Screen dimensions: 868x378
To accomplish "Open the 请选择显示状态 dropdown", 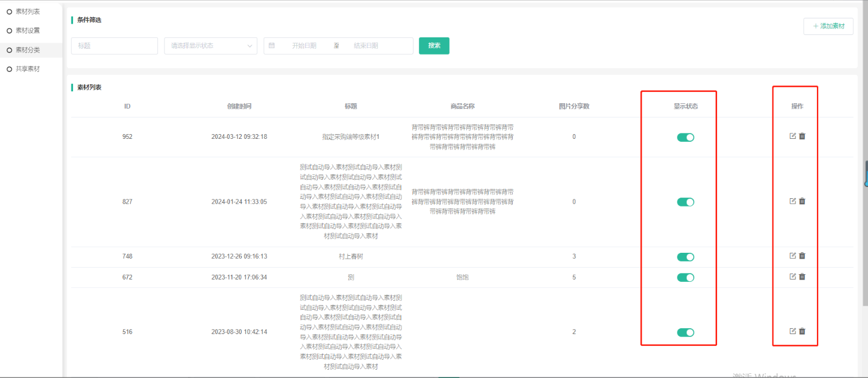I will coord(210,46).
